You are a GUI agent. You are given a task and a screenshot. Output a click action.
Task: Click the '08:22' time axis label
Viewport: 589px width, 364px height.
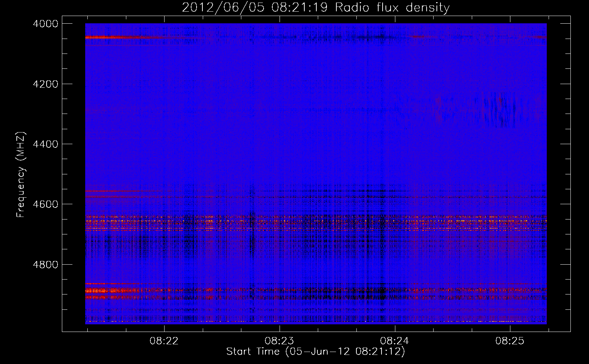[164, 341]
